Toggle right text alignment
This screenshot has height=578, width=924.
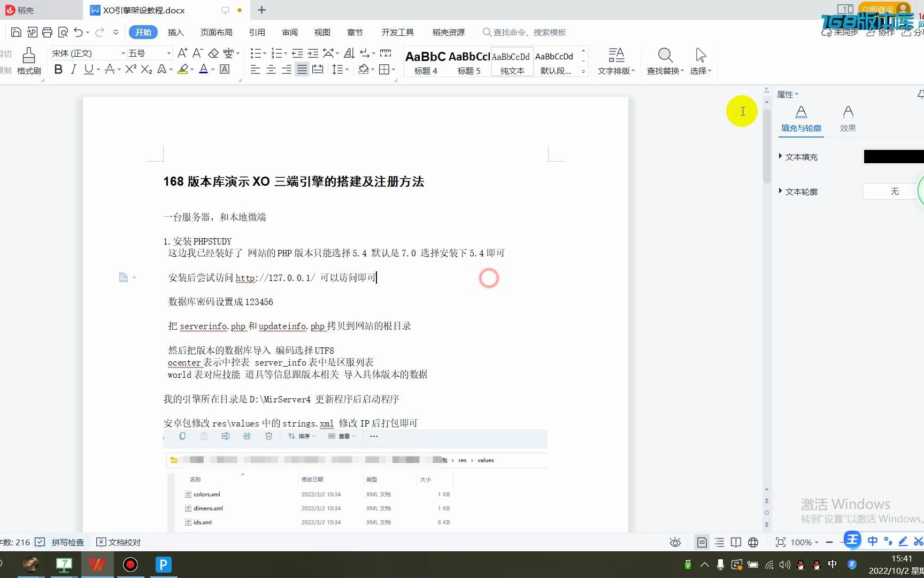coord(287,69)
